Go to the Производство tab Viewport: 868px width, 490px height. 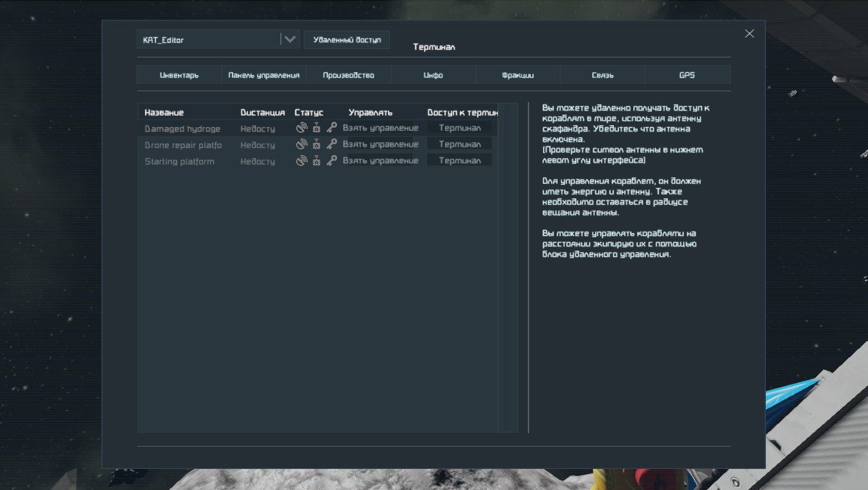coord(348,75)
